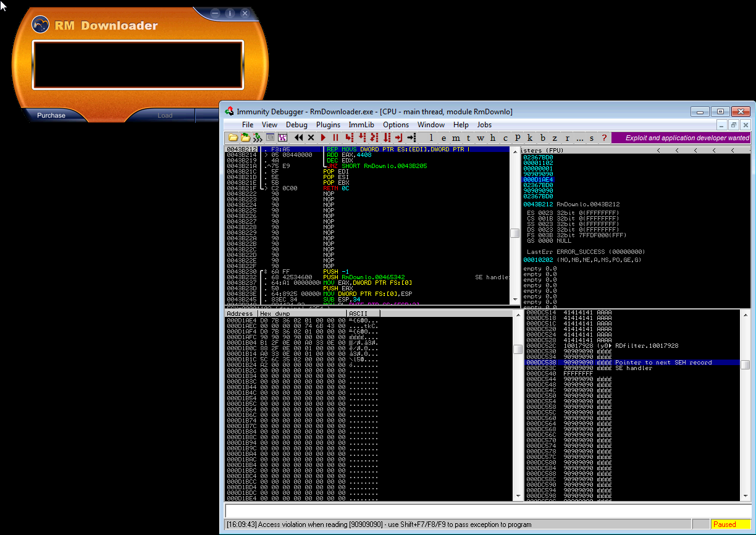Viewport: 756px width, 535px height.
Task: Select the 'SE handler' stack row
Action: [632, 368]
